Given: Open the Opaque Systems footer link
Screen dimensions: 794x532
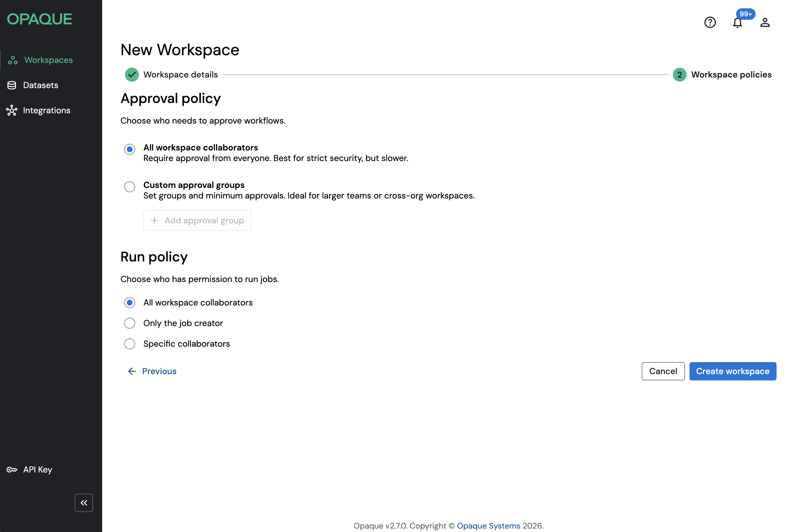Looking at the screenshot, I should [488, 525].
